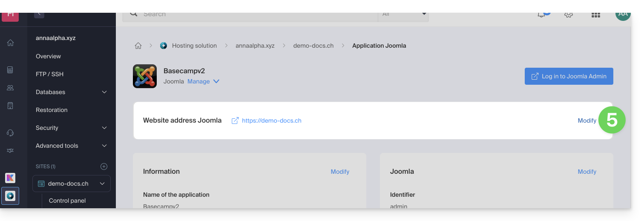This screenshot has height=221, width=644.
Task: Open the https://demo-docs.ch link
Action: click(271, 121)
